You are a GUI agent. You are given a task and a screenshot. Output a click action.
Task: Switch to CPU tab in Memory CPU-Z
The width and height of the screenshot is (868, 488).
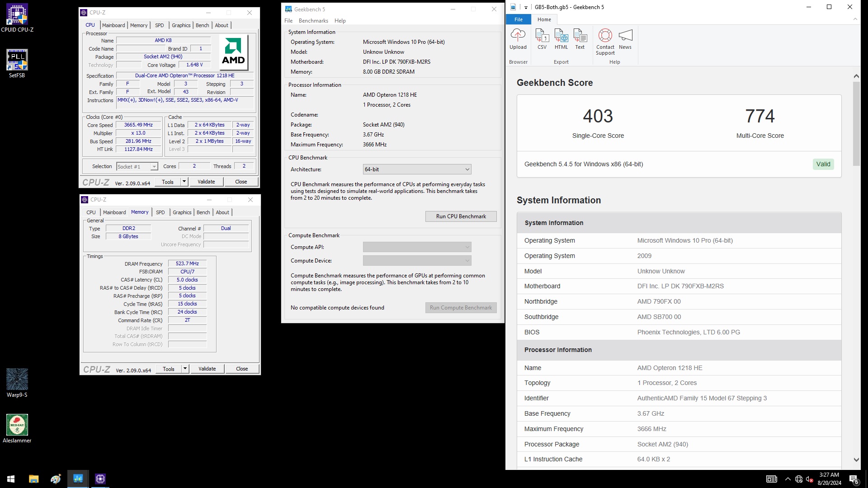(91, 212)
